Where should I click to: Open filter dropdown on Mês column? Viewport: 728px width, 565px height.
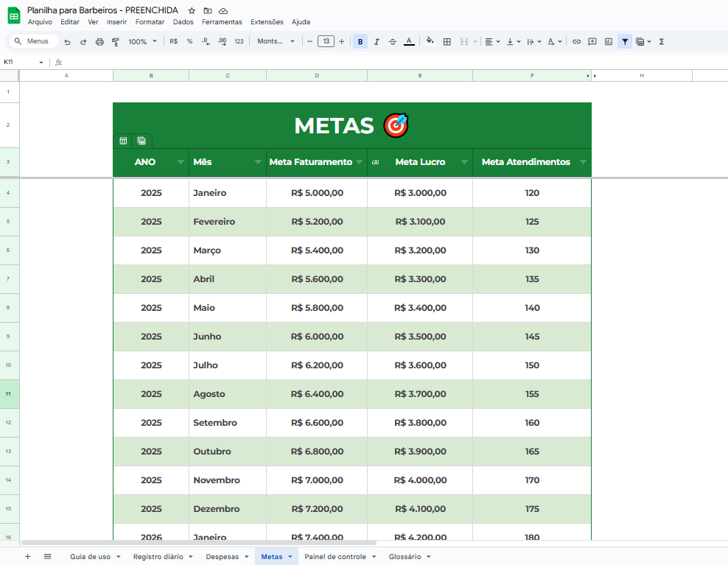(258, 162)
